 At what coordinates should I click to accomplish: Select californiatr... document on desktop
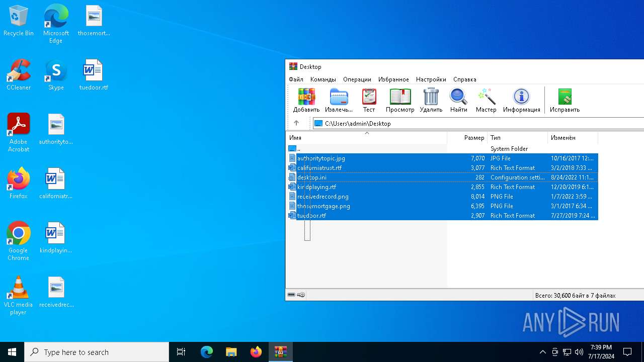(x=56, y=184)
